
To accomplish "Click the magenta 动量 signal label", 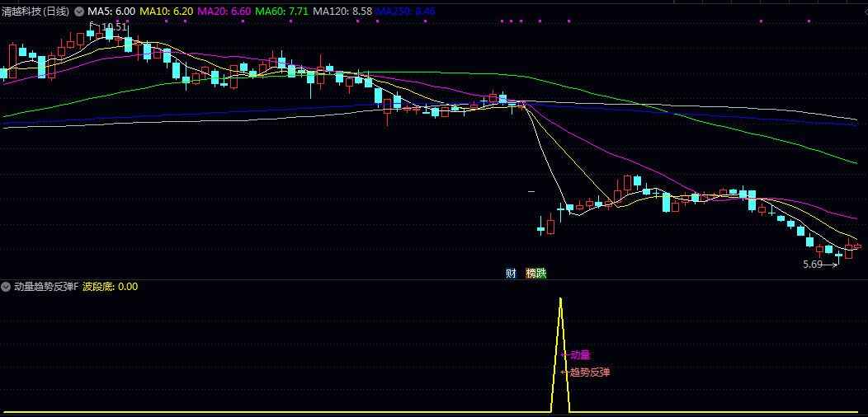I will [x=580, y=354].
